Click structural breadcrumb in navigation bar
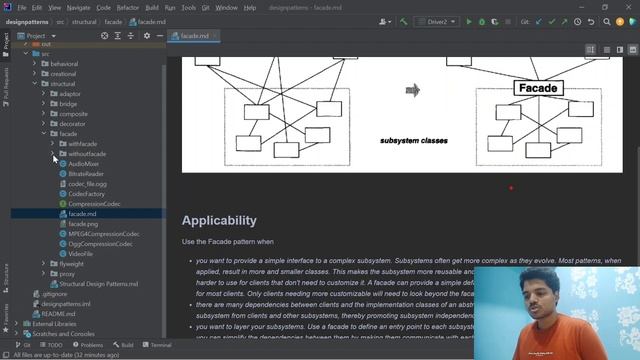 tap(84, 22)
